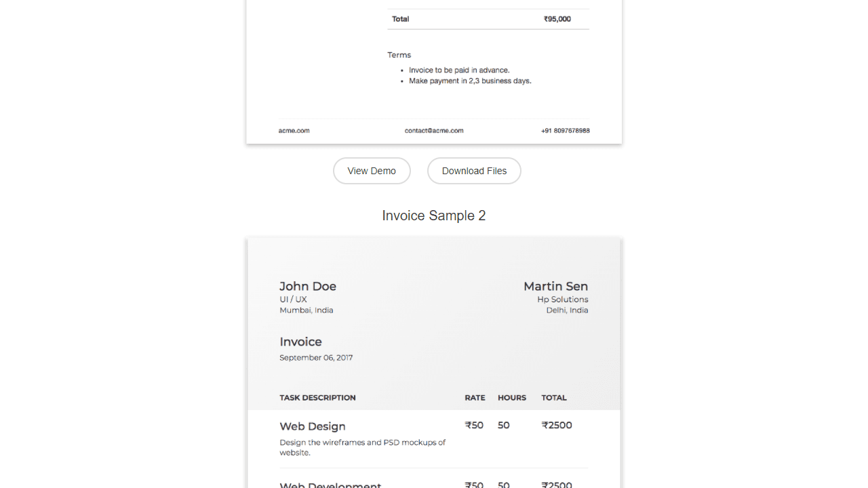The image size is (868, 488).
Task: Click the Download Files button
Action: [474, 171]
